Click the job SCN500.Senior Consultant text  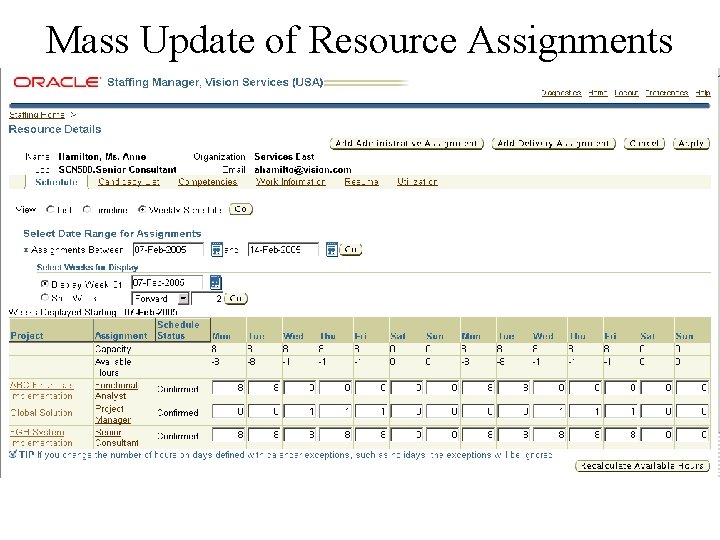click(x=118, y=169)
